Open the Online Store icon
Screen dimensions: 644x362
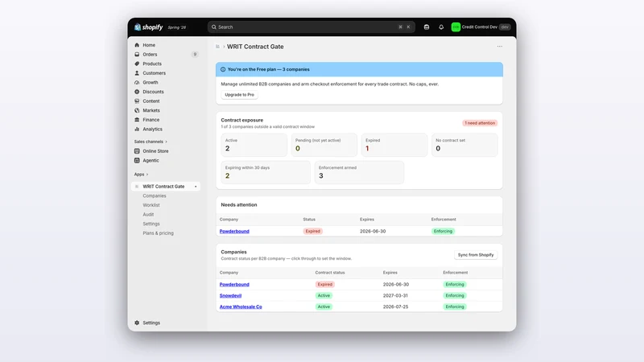(137, 151)
